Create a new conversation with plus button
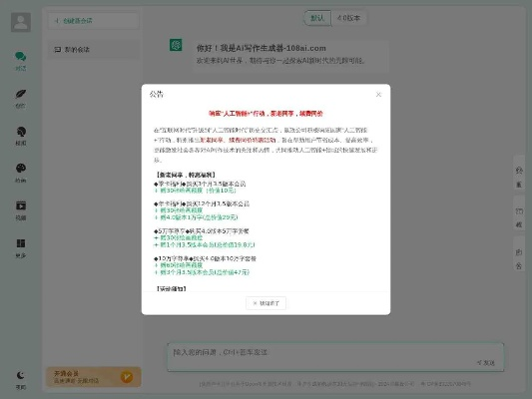The width and height of the screenshot is (532, 399). point(93,21)
